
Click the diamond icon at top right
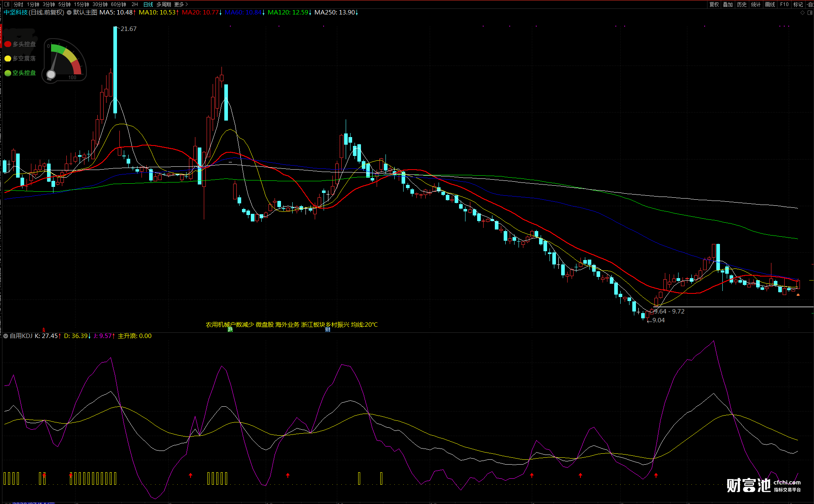(x=802, y=12)
